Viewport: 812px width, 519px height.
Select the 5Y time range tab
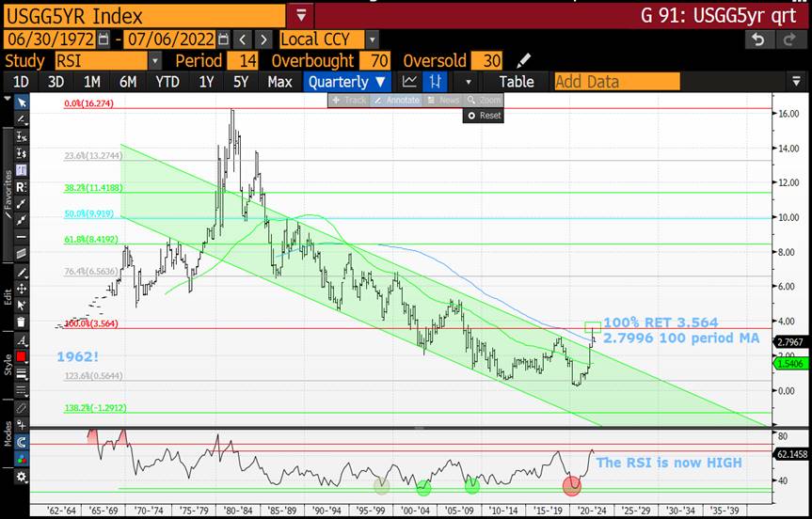coord(242,82)
